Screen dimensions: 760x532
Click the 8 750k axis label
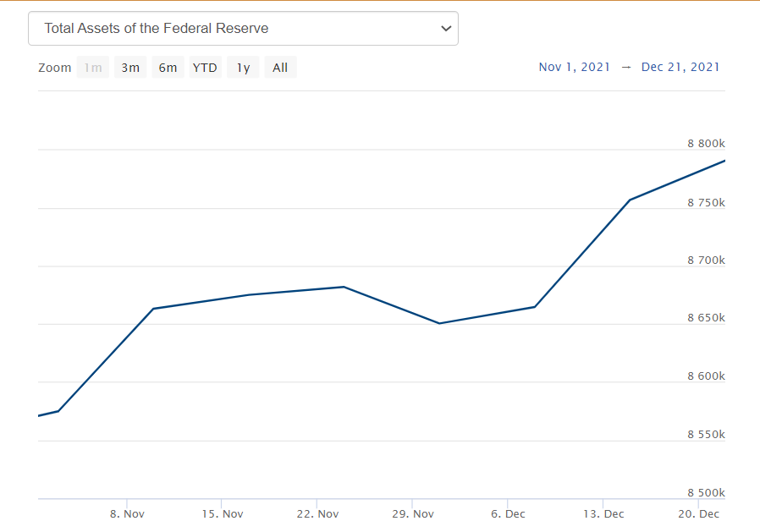706,202
